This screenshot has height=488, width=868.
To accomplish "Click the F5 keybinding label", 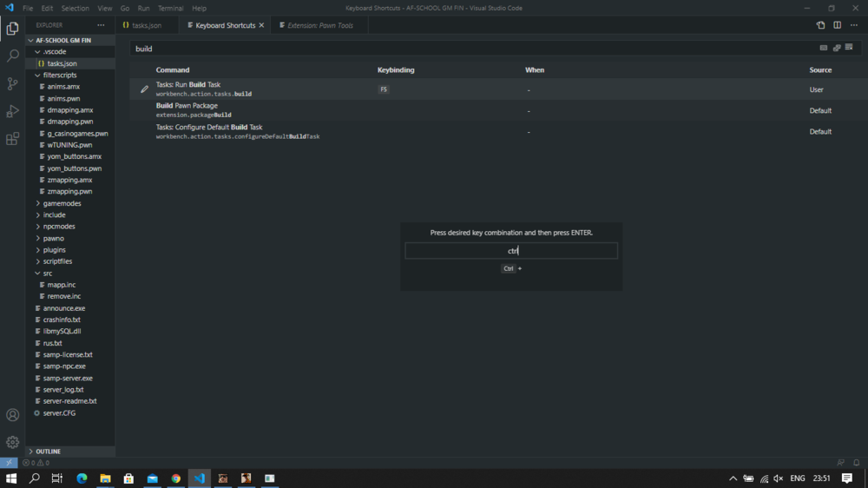I will point(384,89).
